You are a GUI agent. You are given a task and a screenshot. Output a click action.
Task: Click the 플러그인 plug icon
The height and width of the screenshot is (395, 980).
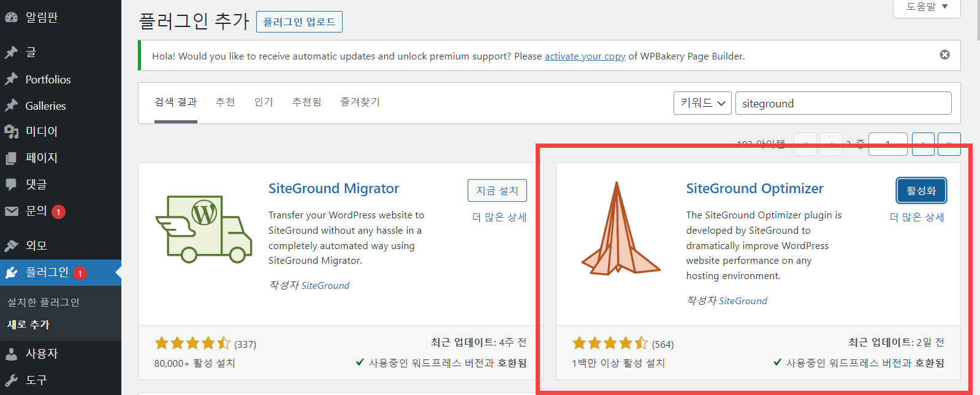[12, 272]
